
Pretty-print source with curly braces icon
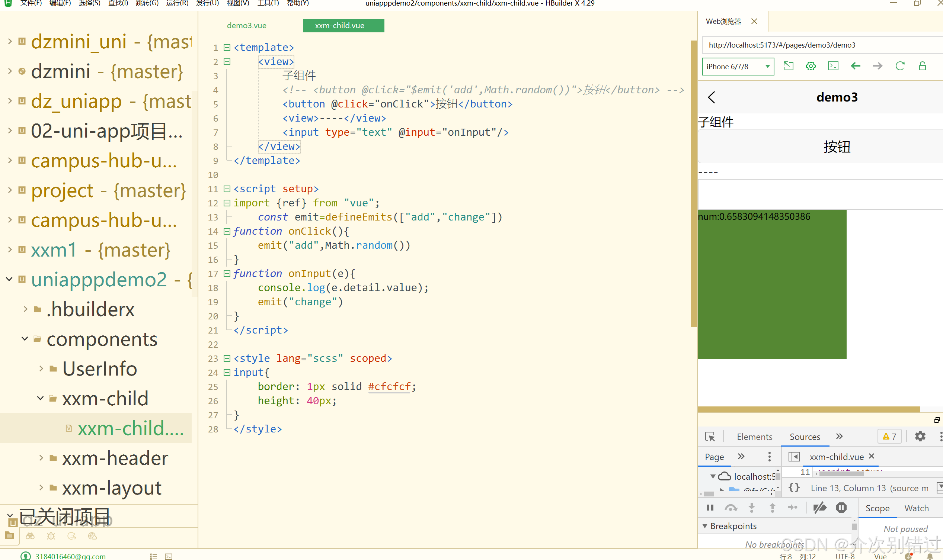point(794,488)
